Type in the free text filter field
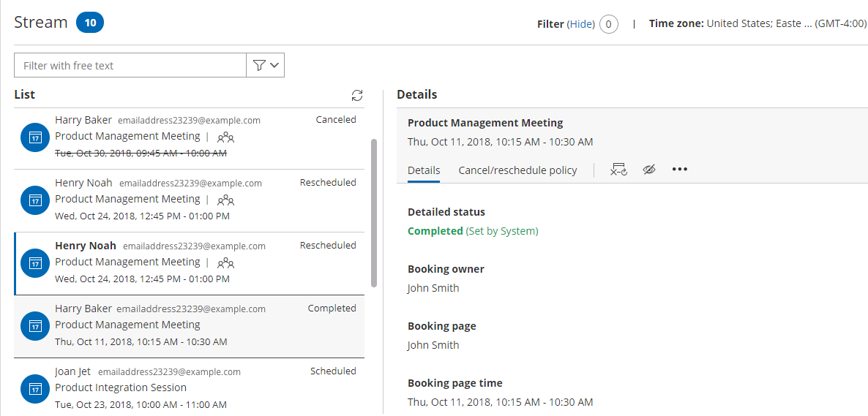868x416 pixels. click(130, 65)
